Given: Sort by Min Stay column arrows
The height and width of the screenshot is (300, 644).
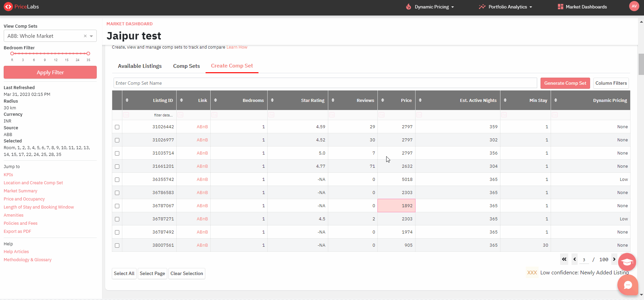Looking at the screenshot, I should click(505, 100).
